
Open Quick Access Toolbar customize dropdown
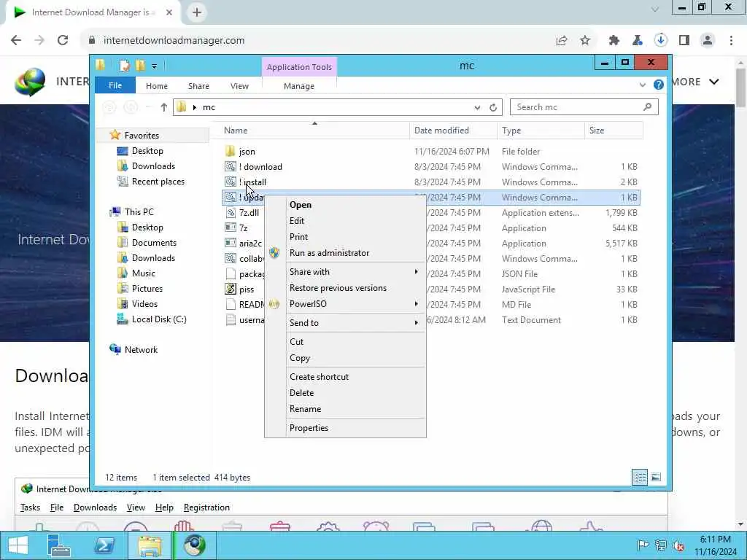coord(154,66)
